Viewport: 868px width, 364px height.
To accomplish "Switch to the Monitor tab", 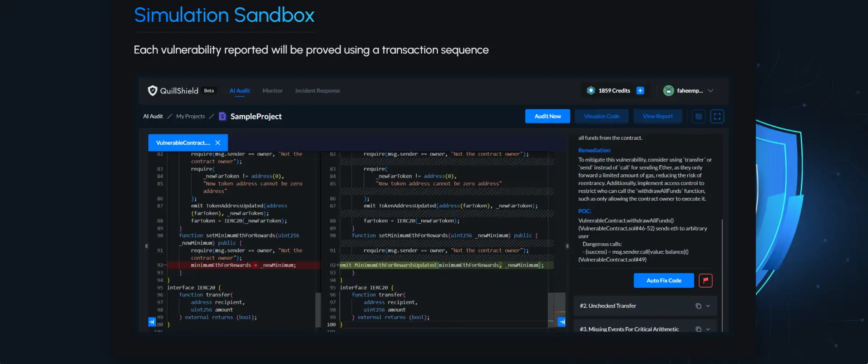I will pyautogui.click(x=272, y=91).
